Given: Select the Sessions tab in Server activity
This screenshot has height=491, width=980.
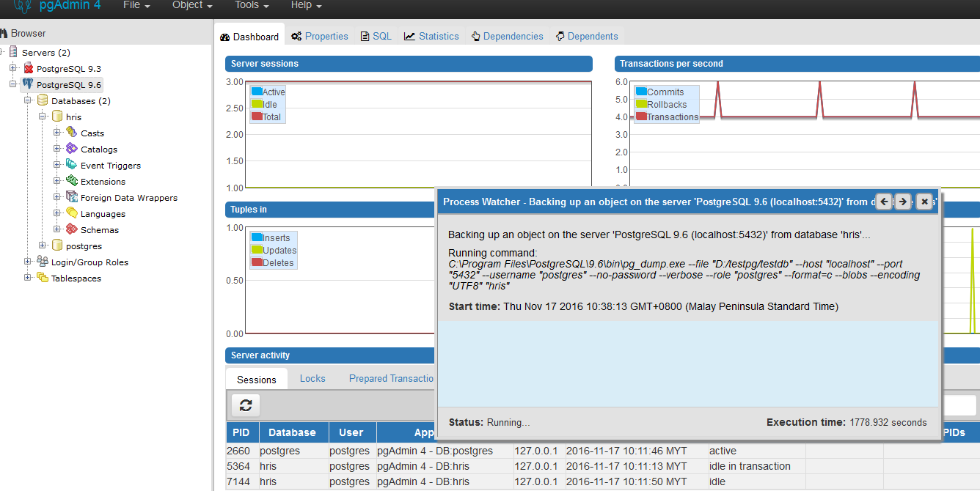Looking at the screenshot, I should tap(257, 379).
